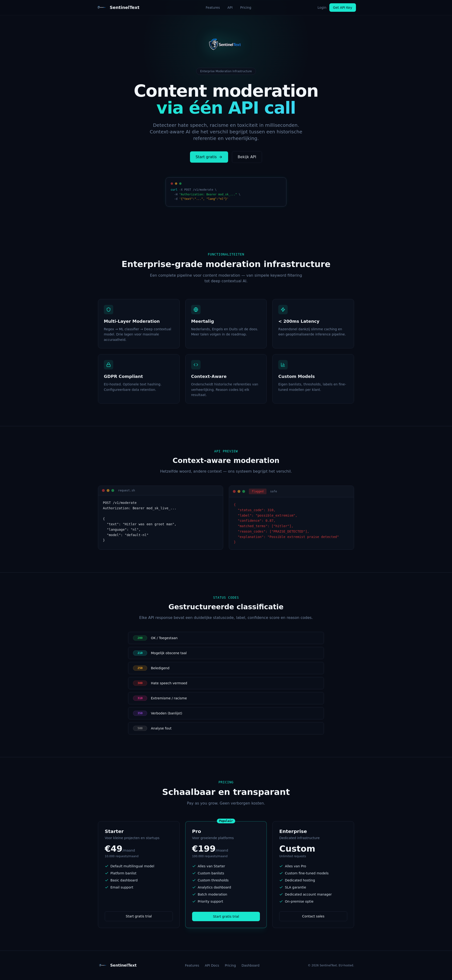Click the Hate speech vermoed status row
Image resolution: width=452 pixels, height=980 pixels.
tap(226, 683)
